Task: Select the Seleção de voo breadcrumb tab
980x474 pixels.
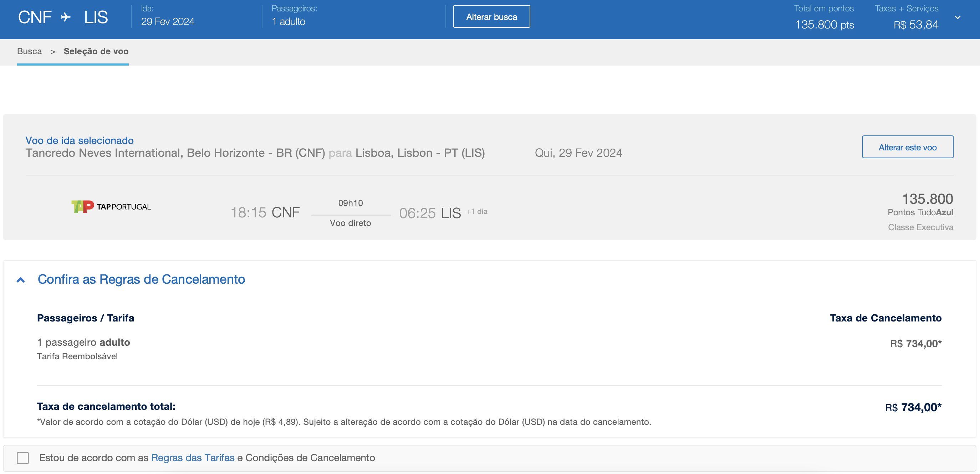Action: tap(96, 51)
